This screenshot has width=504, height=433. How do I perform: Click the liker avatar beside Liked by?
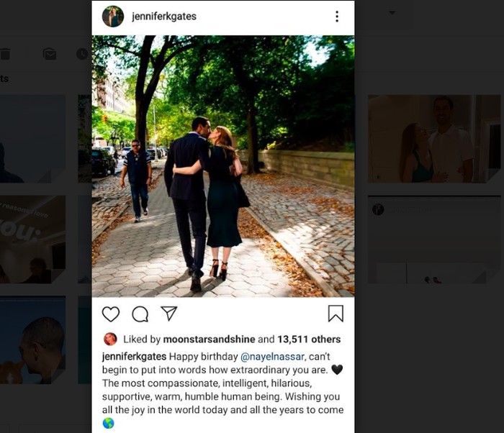click(110, 339)
